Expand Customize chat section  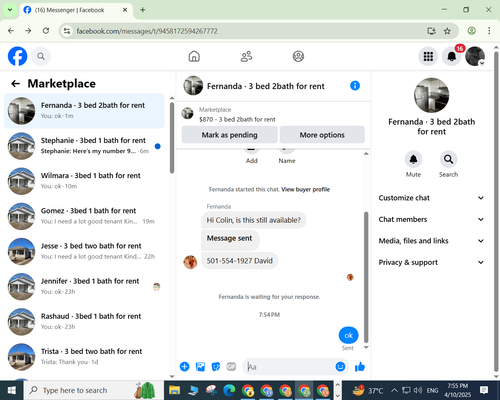(431, 198)
